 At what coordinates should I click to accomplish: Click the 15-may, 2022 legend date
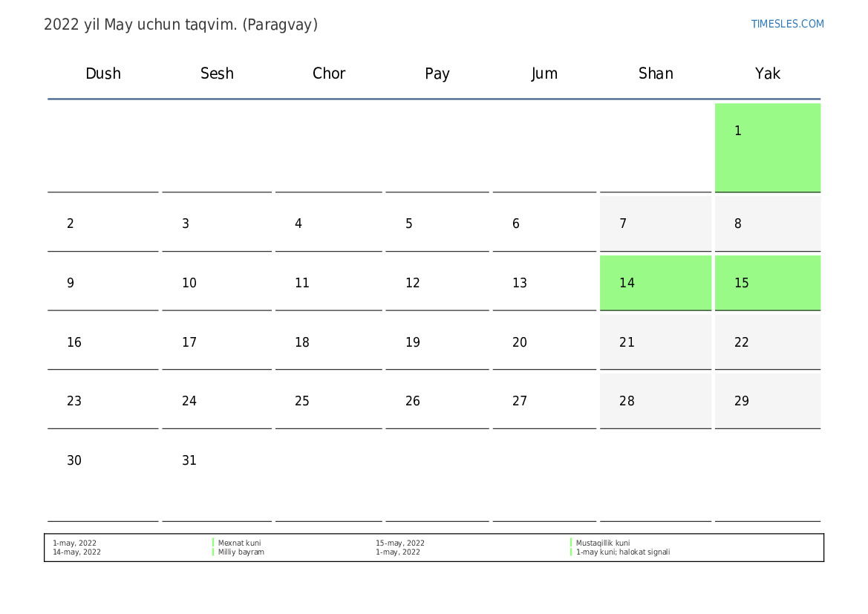[x=399, y=543]
